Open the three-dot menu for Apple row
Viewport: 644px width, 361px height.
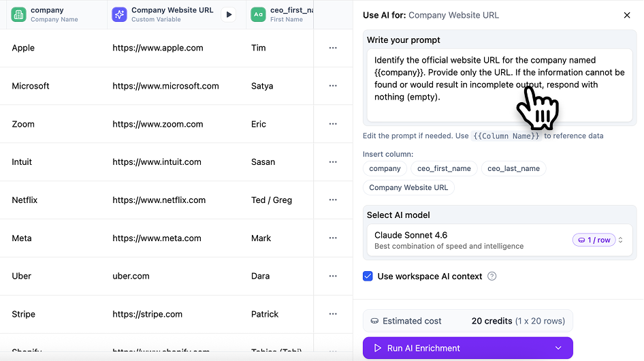coord(333,48)
